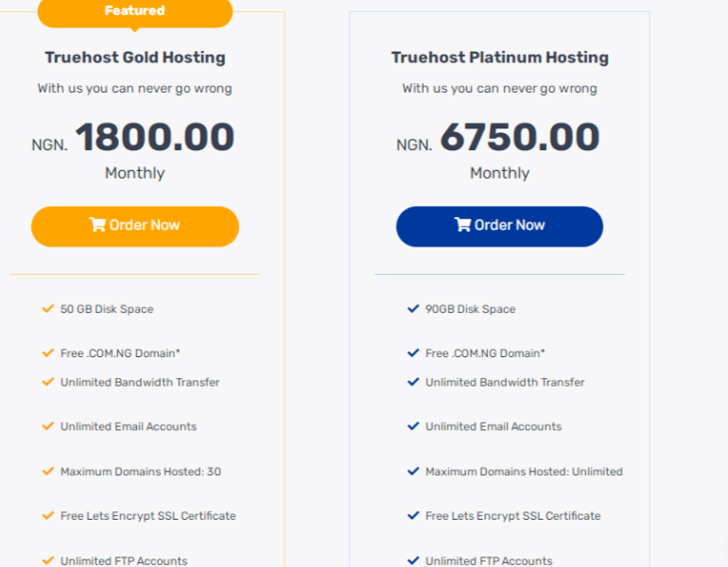Click orange checkmark beside 50 GB Disk Space
This screenshot has height=567, width=728.
coord(48,308)
